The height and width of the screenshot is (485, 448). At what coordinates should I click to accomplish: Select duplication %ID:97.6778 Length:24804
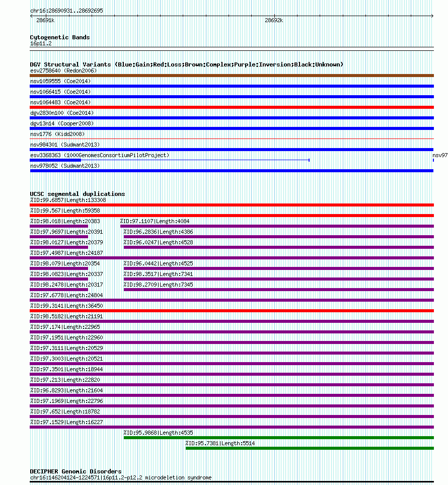(x=66, y=295)
